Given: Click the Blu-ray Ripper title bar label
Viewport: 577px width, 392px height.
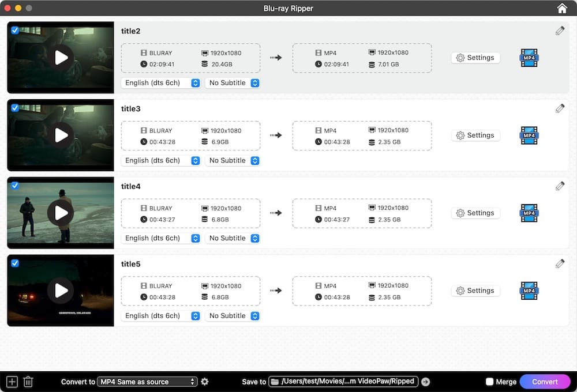Looking at the screenshot, I should pos(288,8).
